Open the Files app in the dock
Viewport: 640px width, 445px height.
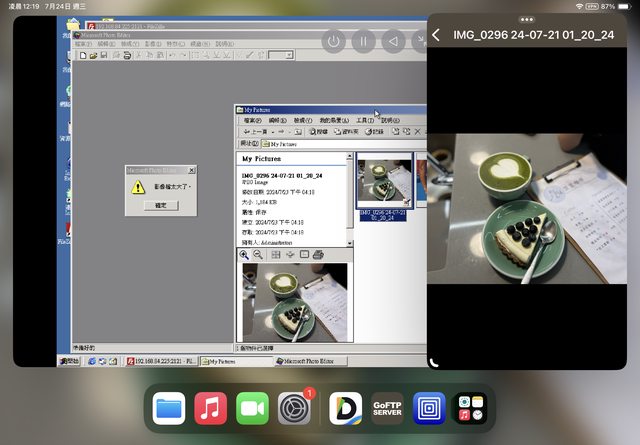[x=169, y=408]
